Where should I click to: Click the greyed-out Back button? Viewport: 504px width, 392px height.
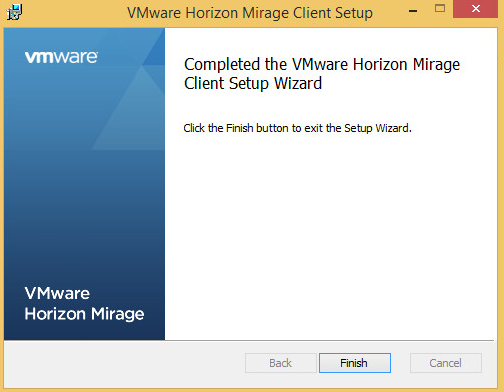(x=281, y=363)
